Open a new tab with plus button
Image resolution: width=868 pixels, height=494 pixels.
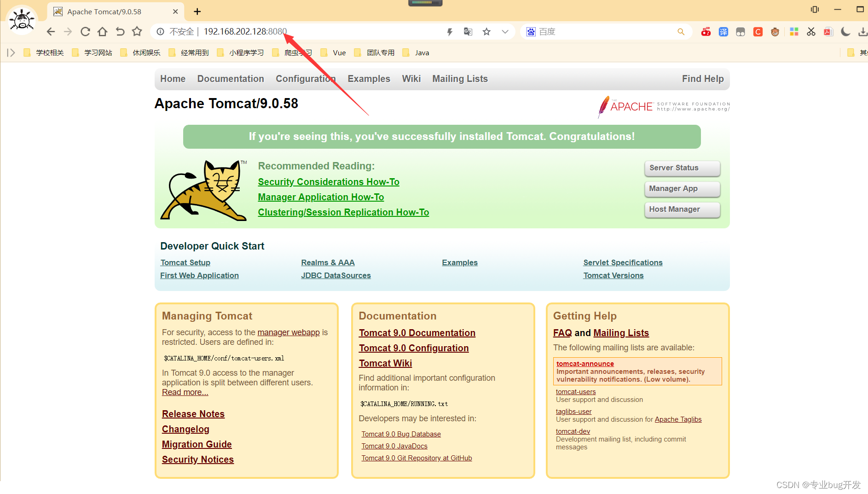point(197,12)
